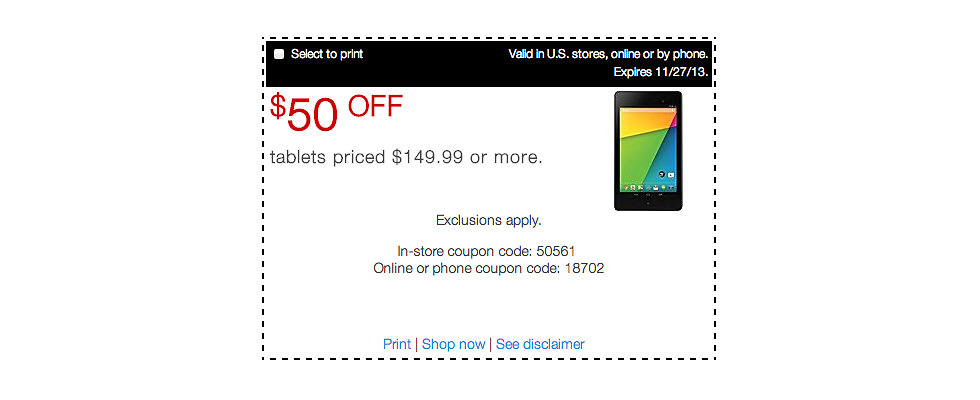980x400 pixels.
Task: Click the online code number 18702
Action: click(583, 269)
